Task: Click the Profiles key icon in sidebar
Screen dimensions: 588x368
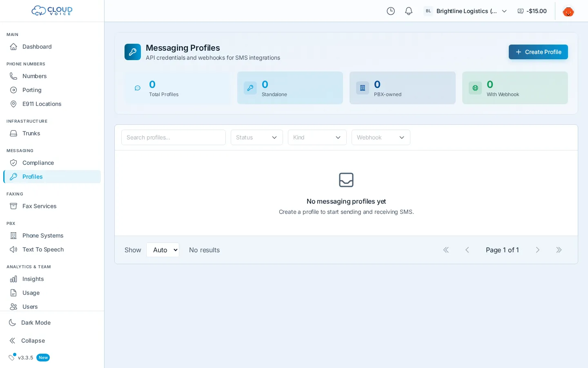Action: pyautogui.click(x=13, y=177)
